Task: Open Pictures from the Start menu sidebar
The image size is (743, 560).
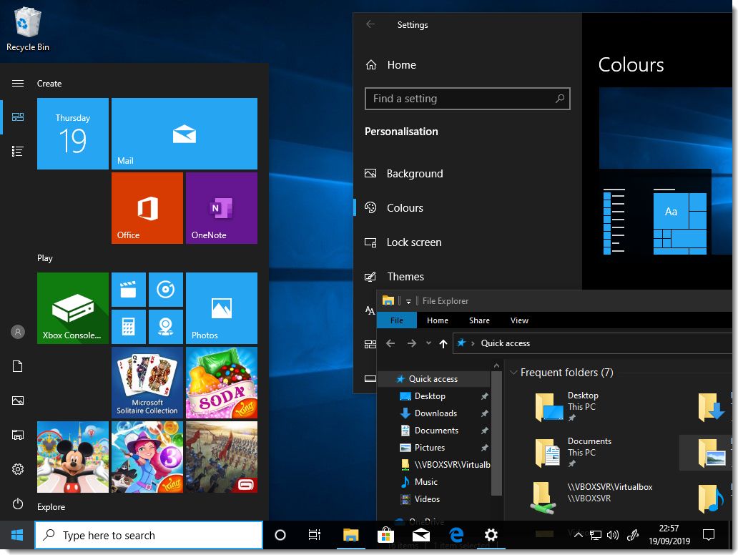Action: [x=17, y=401]
